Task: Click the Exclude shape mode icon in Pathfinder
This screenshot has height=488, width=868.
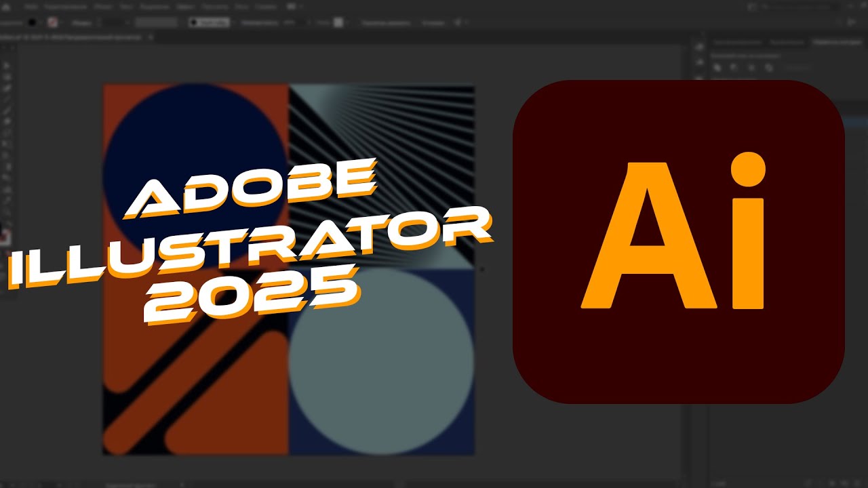Action: point(768,67)
